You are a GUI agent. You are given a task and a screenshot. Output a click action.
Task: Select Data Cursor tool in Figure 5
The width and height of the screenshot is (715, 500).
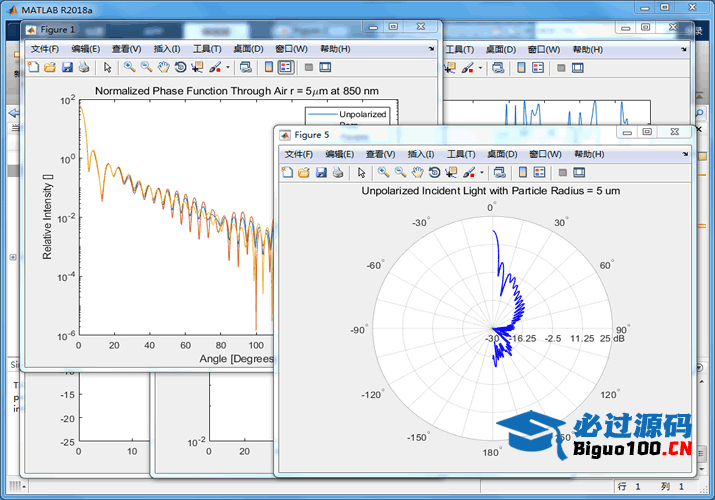click(x=451, y=172)
